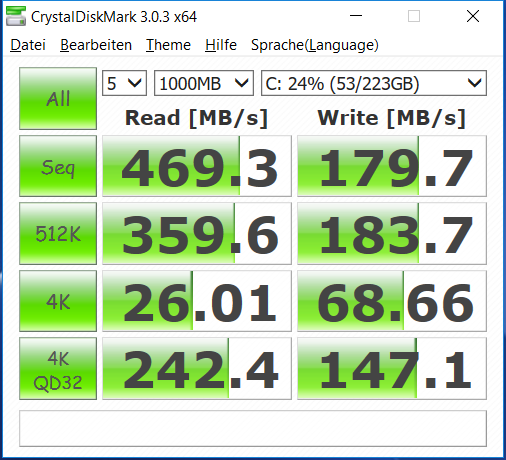This screenshot has height=460, width=506.
Task: Click the CrystalDiskMark app icon in title bar
Action: (16, 16)
